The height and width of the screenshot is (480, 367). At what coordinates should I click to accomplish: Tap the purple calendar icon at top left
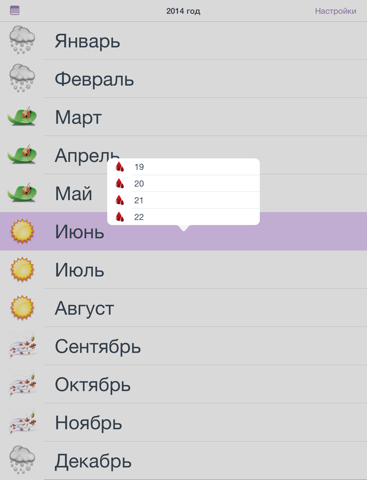[15, 11]
